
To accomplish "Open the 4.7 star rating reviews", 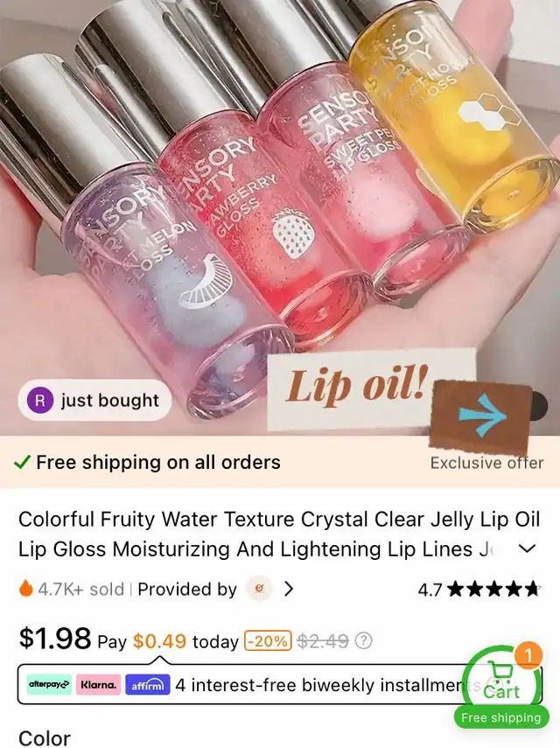I will coord(479,590).
